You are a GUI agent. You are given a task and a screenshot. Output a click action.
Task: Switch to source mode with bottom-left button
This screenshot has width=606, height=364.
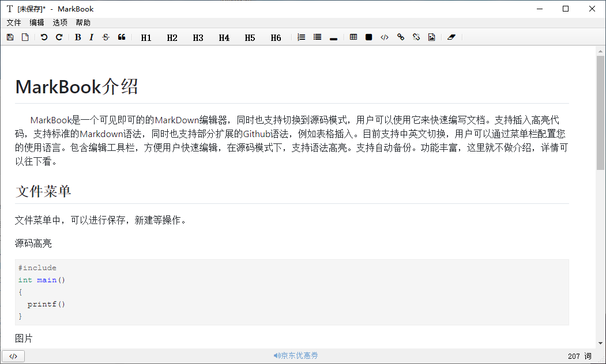tap(13, 356)
